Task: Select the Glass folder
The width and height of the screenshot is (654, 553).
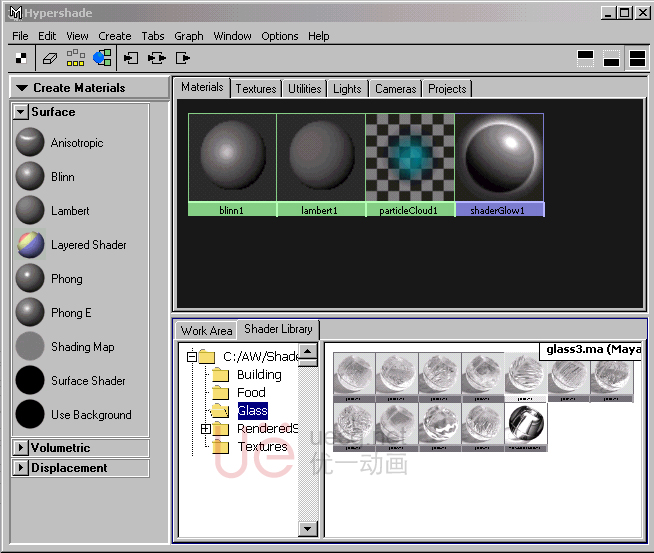Action: (x=252, y=410)
